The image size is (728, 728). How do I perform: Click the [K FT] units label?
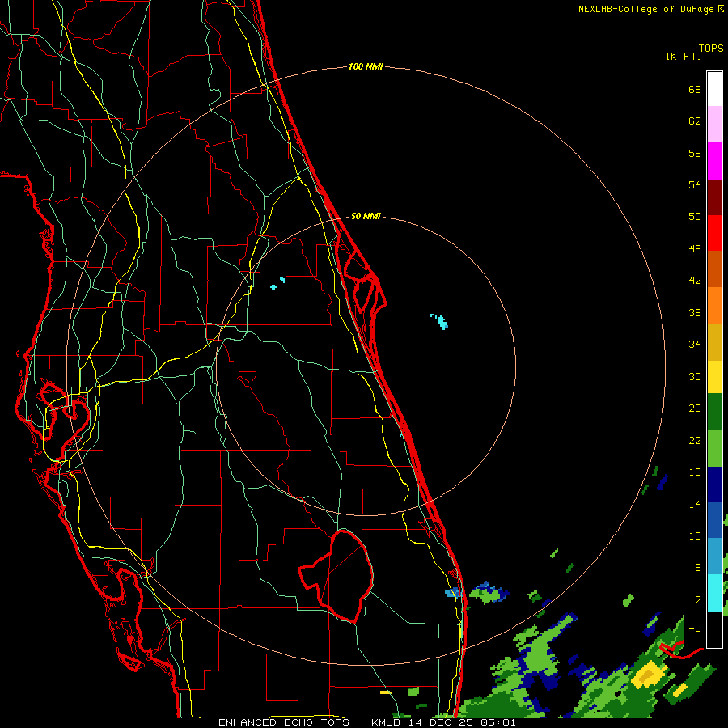click(684, 56)
